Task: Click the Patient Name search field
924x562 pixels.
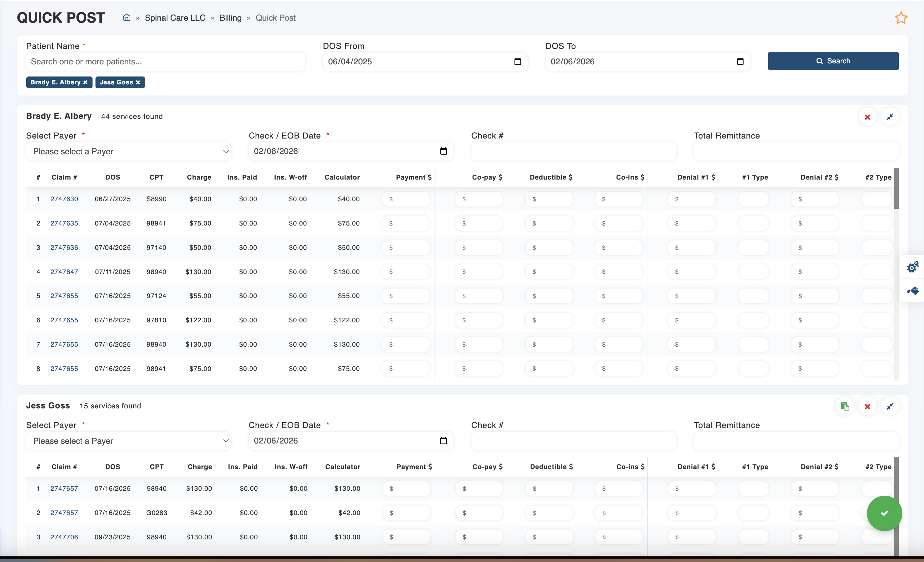Action: tap(165, 61)
